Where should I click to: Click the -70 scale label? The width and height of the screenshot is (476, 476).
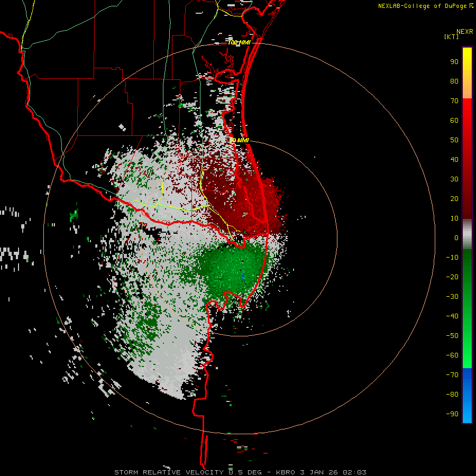[452, 374]
